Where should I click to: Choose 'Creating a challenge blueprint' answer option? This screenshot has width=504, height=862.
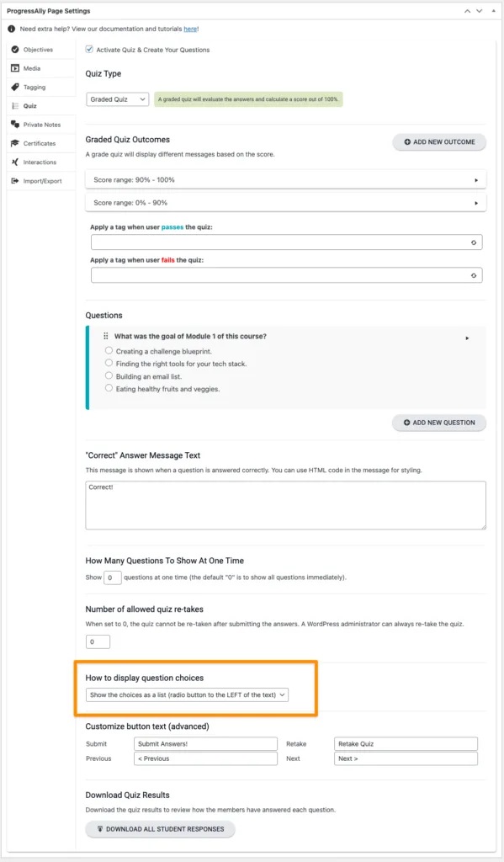pyautogui.click(x=109, y=350)
